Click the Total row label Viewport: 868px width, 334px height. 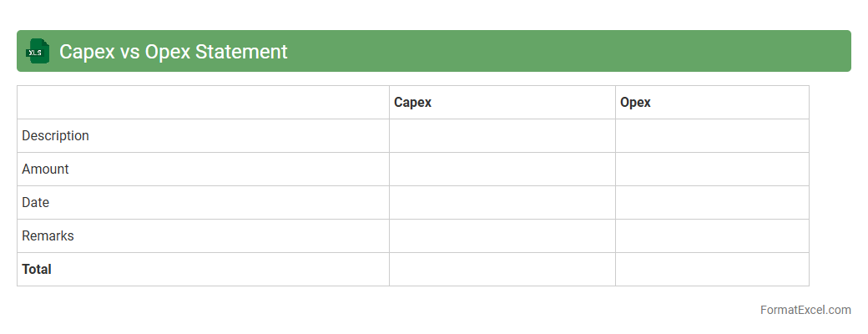click(37, 270)
